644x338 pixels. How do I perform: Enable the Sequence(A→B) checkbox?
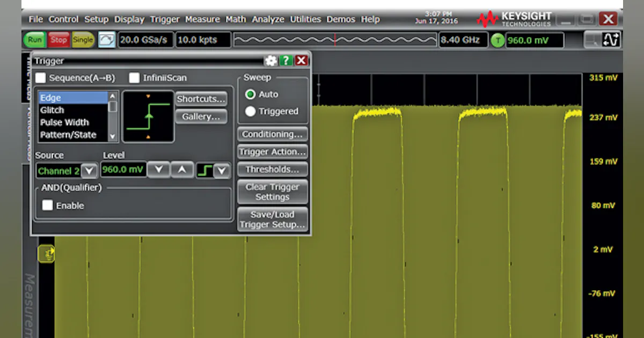click(40, 78)
